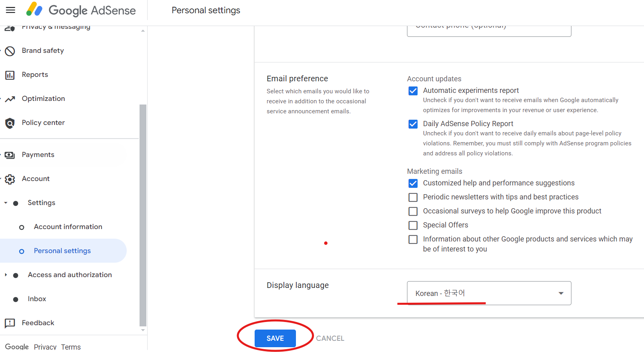The image size is (644, 352).
Task: Click the Account updates heading
Action: [434, 79]
